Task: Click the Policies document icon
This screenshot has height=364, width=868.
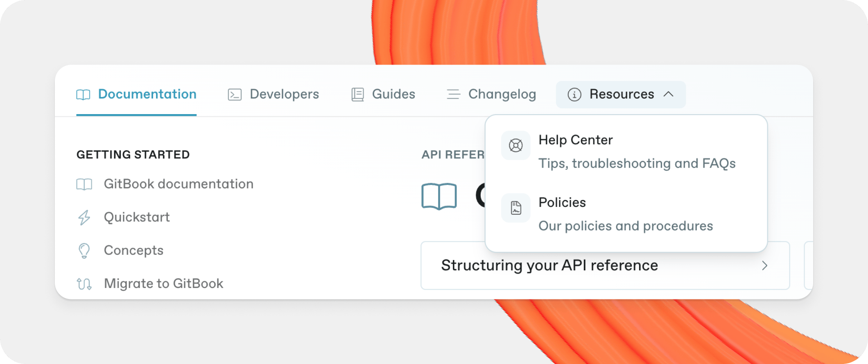Action: 515,208
